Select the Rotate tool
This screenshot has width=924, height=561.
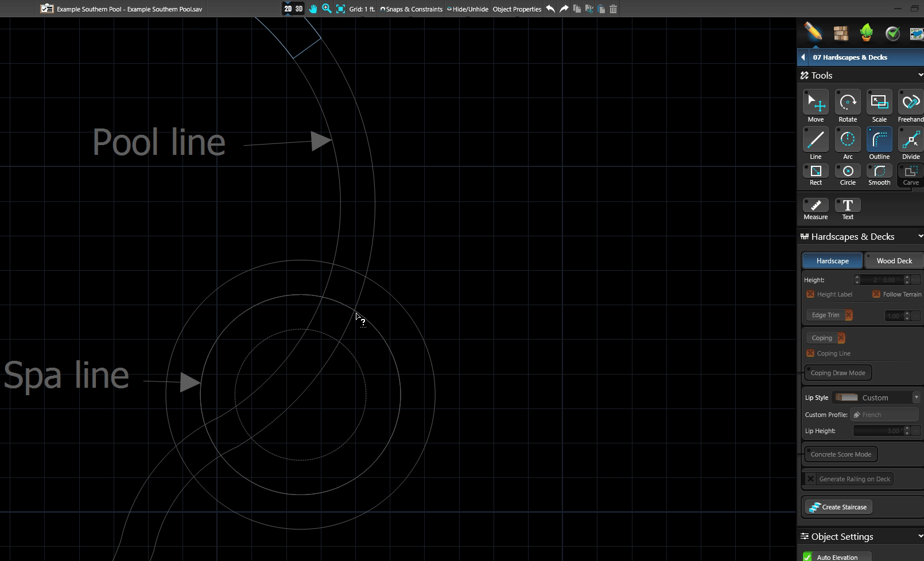point(848,103)
